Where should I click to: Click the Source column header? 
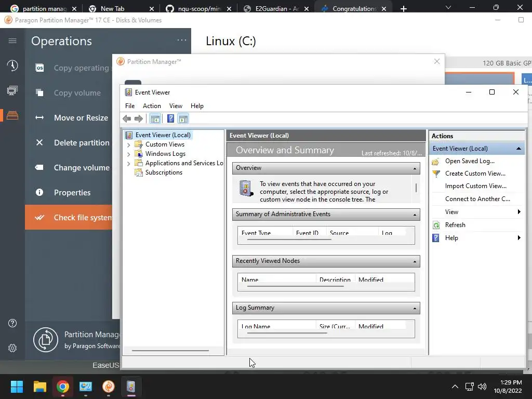pos(352,233)
